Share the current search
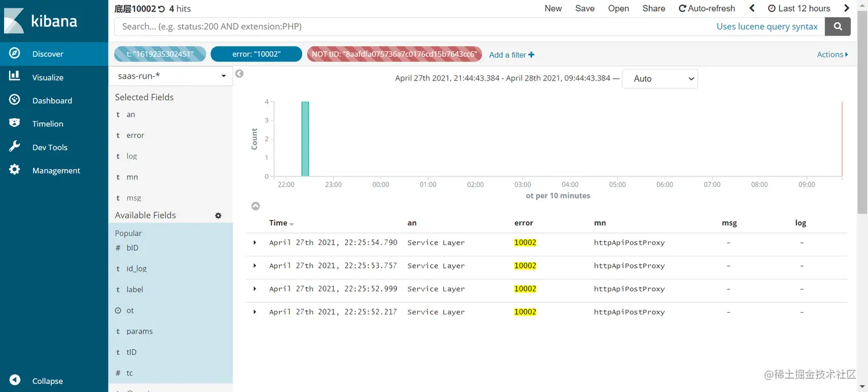 tap(654, 8)
